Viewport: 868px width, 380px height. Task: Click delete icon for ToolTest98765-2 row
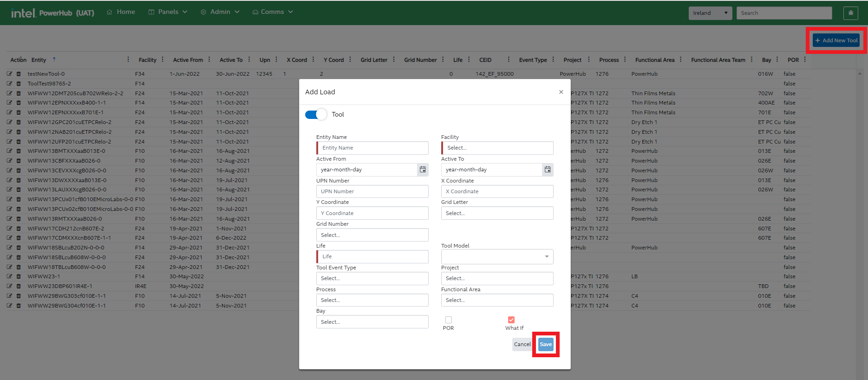click(x=19, y=84)
